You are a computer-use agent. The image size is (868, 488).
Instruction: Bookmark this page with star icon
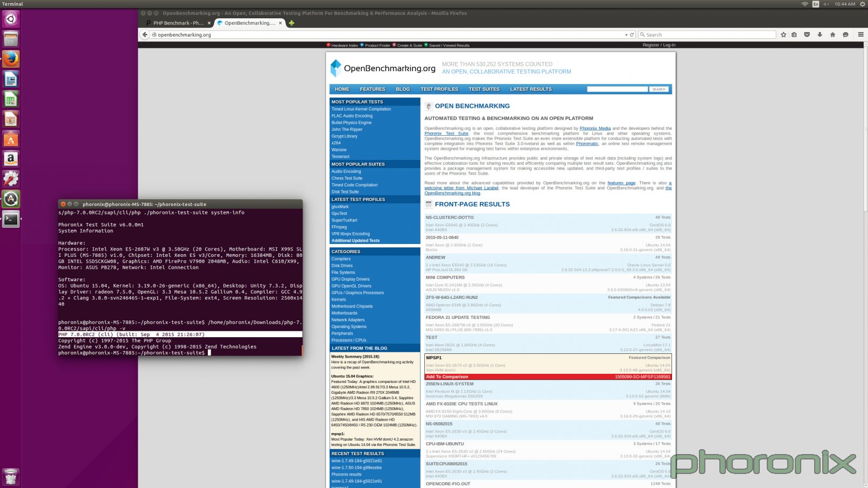coord(783,34)
